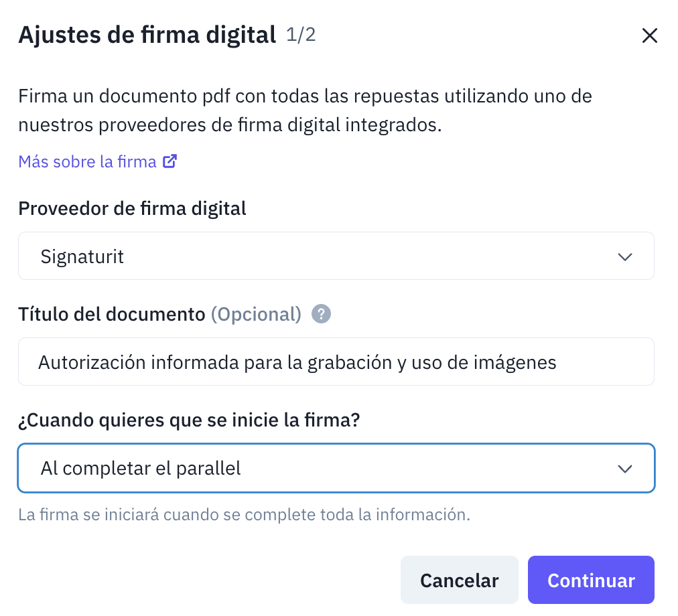
Task: Click the close X icon of the dialog
Action: (649, 35)
